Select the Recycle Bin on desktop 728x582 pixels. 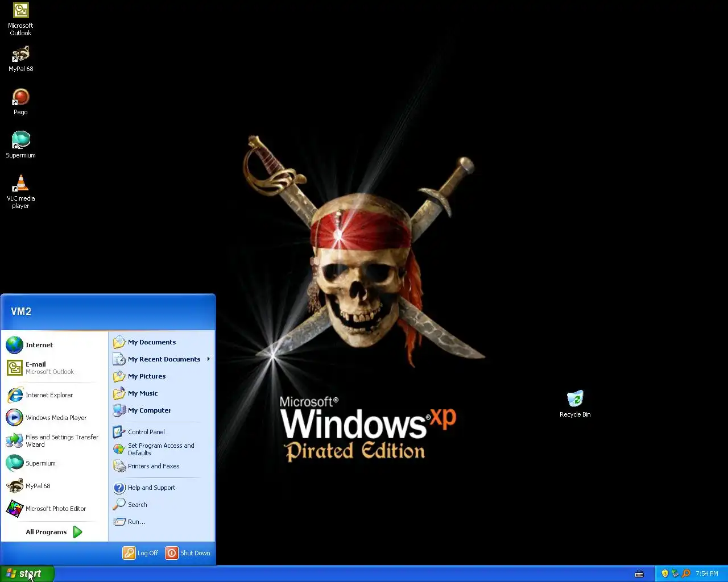[575, 404]
